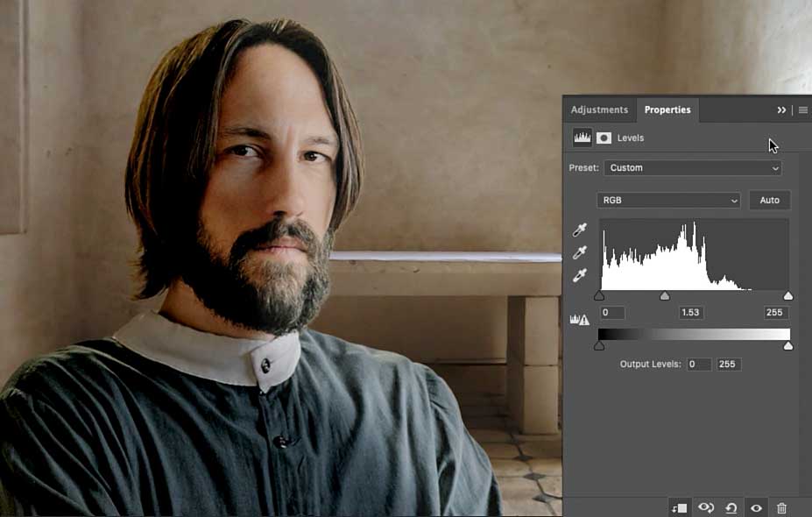812x517 pixels.
Task: Click the Levels histogram graph
Action: tap(694, 254)
